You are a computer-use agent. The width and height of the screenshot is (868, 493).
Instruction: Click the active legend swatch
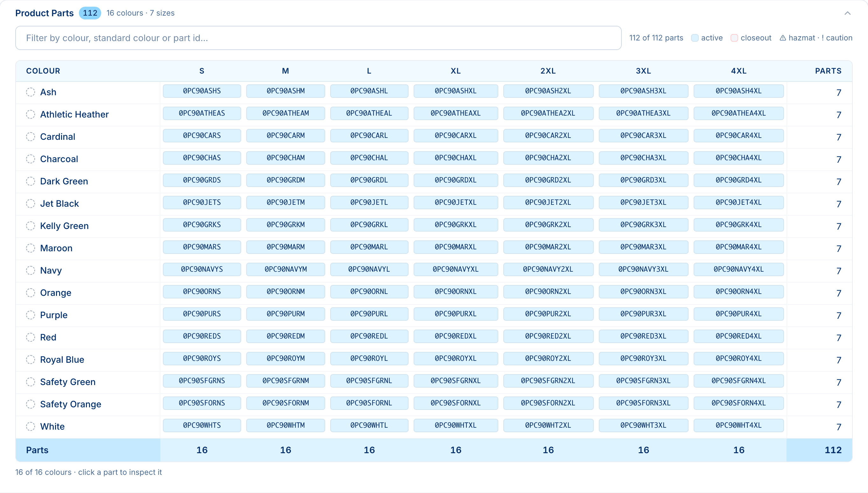[695, 38]
